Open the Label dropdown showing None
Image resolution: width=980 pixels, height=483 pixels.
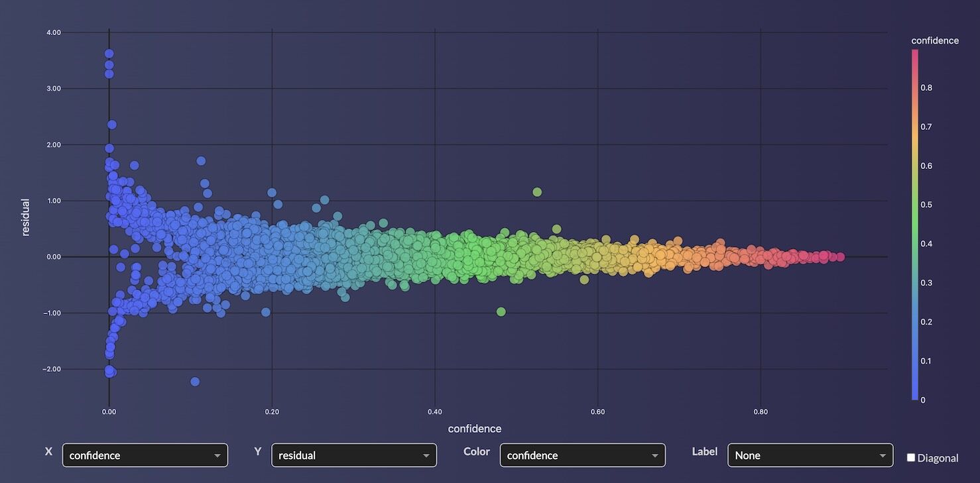tap(810, 455)
